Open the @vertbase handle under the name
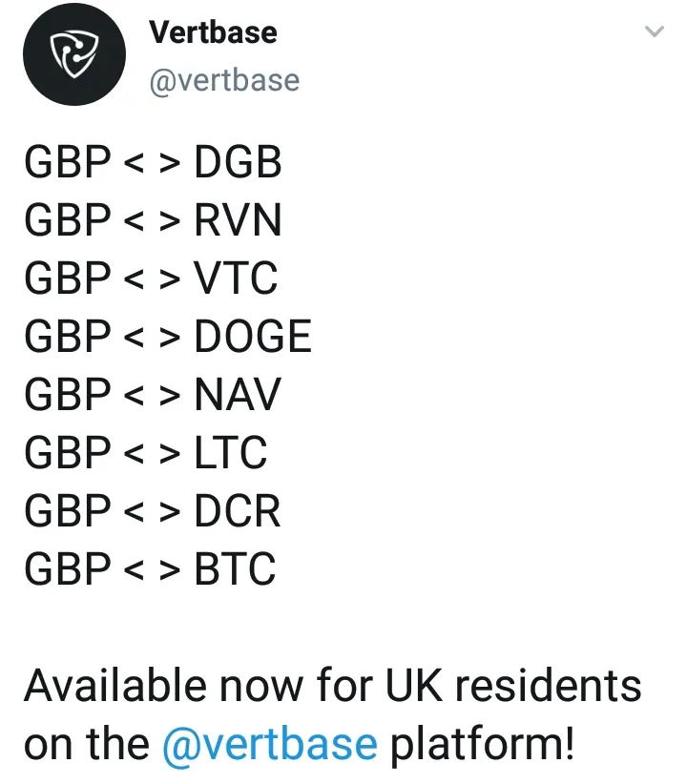Viewport: 687px width, 784px height. pyautogui.click(x=224, y=80)
